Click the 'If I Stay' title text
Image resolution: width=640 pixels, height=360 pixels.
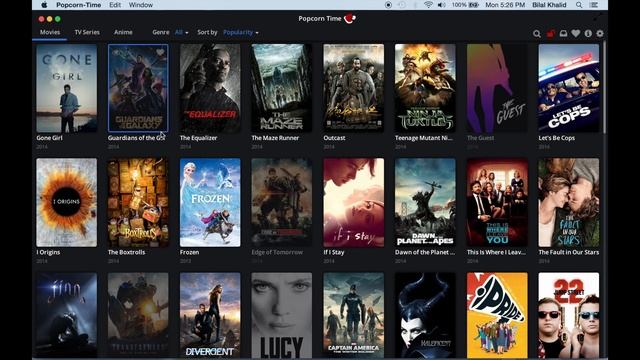[x=334, y=252]
